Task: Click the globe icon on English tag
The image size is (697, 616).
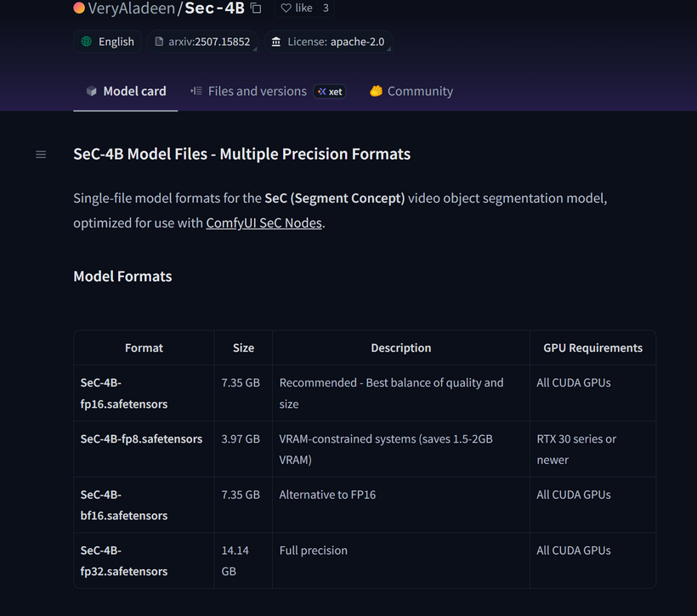Action: click(x=87, y=42)
